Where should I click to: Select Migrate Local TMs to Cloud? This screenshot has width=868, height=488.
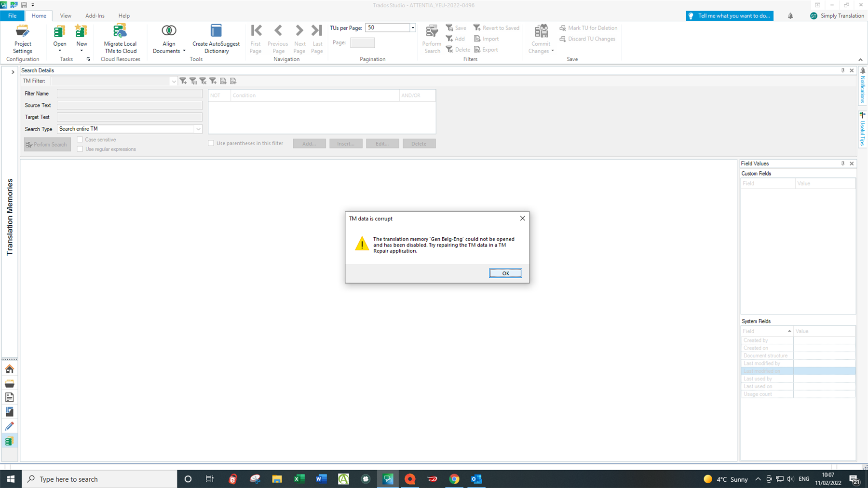point(120,39)
